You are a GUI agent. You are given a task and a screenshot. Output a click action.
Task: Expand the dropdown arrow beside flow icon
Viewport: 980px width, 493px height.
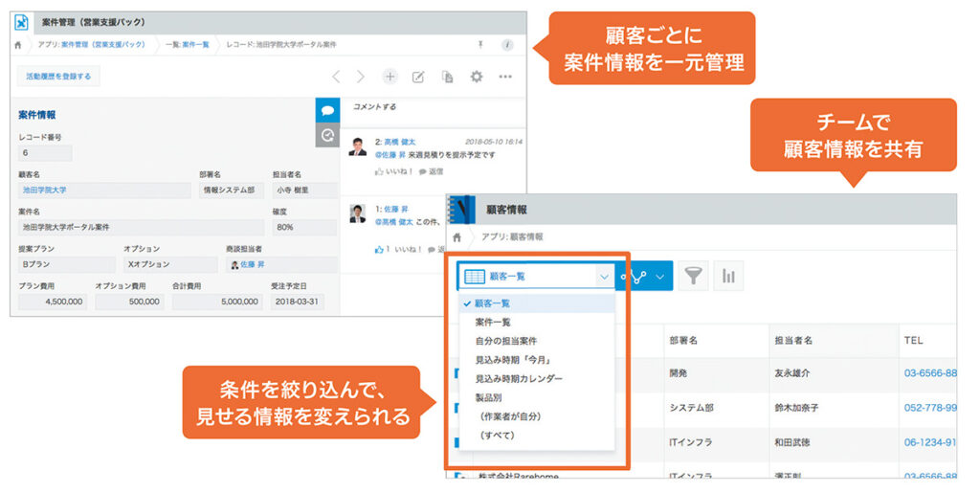point(660,277)
